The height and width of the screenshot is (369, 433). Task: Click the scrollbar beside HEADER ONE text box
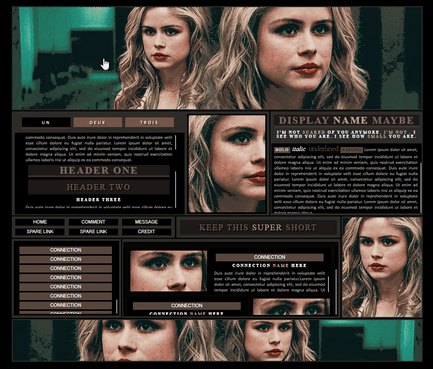point(175,189)
